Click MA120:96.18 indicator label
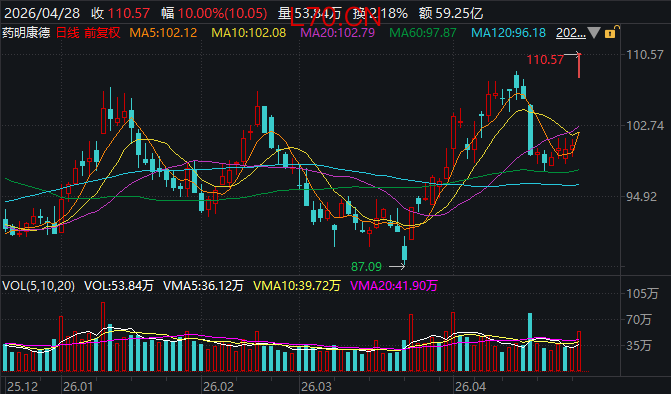This screenshot has height=394, width=671. pyautogui.click(x=508, y=33)
